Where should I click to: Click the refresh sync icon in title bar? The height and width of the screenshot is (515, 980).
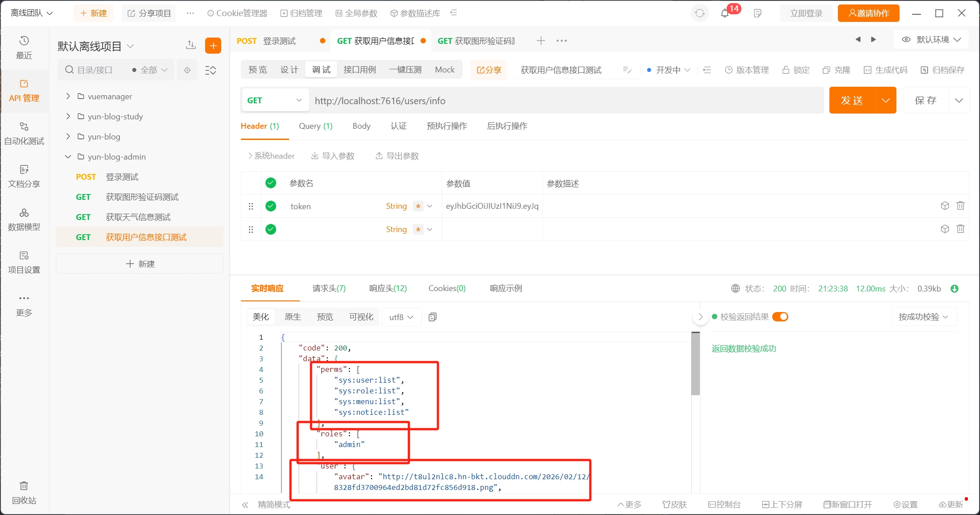point(700,13)
